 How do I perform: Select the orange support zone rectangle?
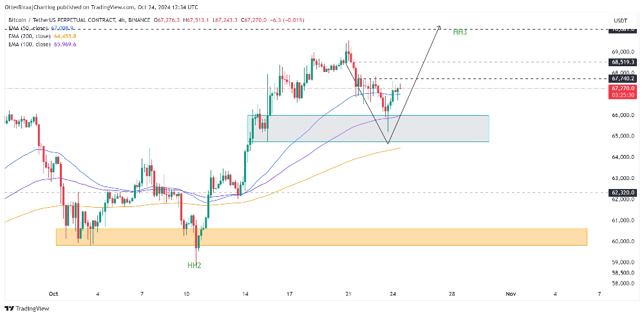[x=321, y=237]
